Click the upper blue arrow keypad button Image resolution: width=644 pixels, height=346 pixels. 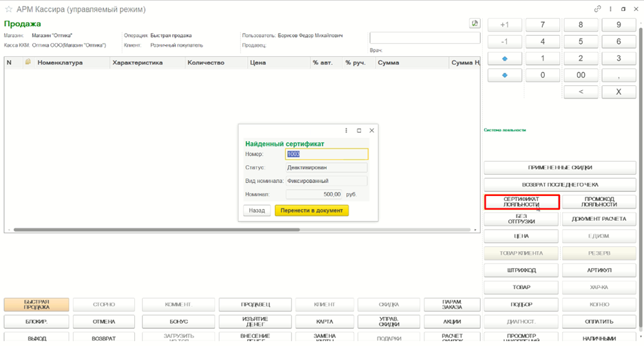click(x=505, y=58)
